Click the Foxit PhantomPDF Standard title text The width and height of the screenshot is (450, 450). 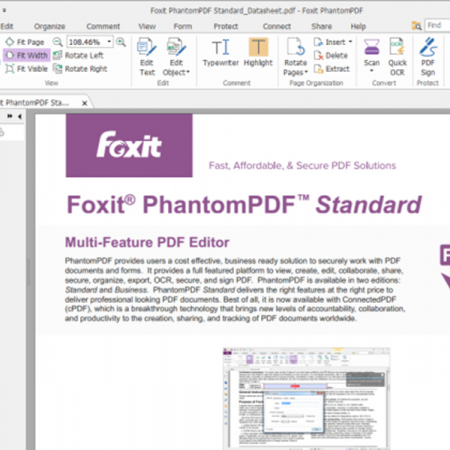pyautogui.click(x=244, y=204)
